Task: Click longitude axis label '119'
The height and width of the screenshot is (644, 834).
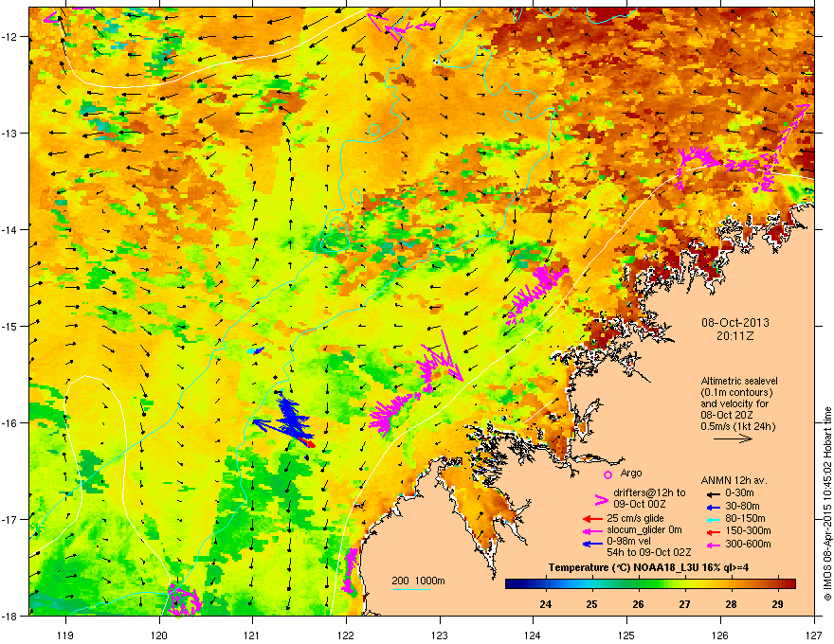Action: click(x=66, y=635)
